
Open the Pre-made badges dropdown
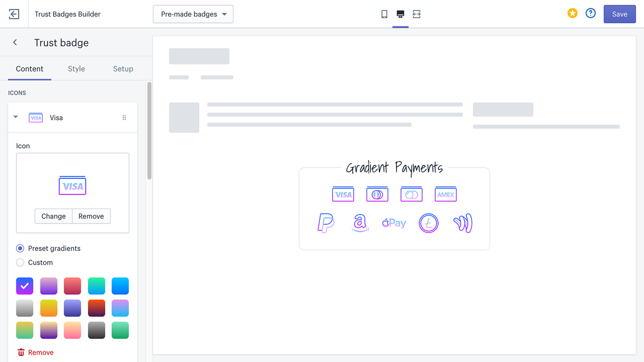[193, 14]
